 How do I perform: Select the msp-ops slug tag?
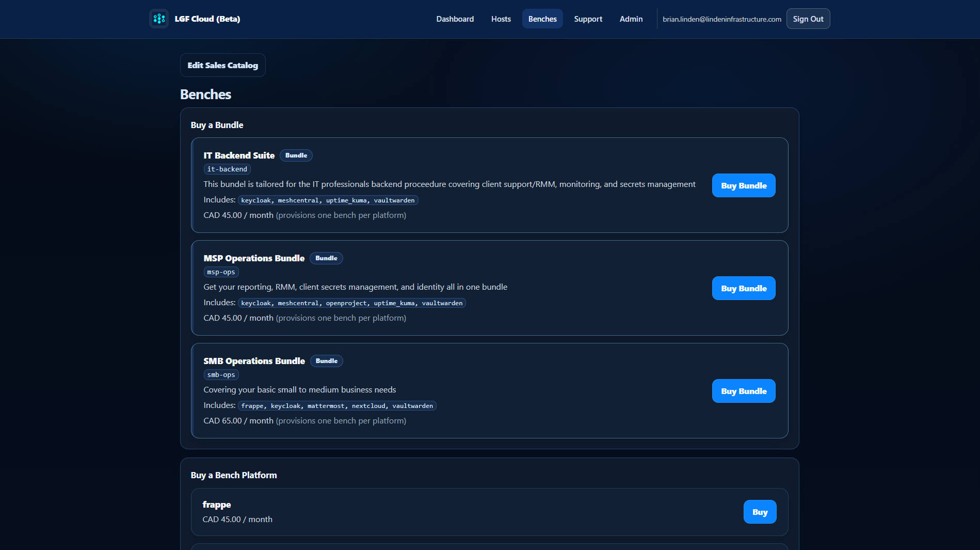pyautogui.click(x=221, y=272)
